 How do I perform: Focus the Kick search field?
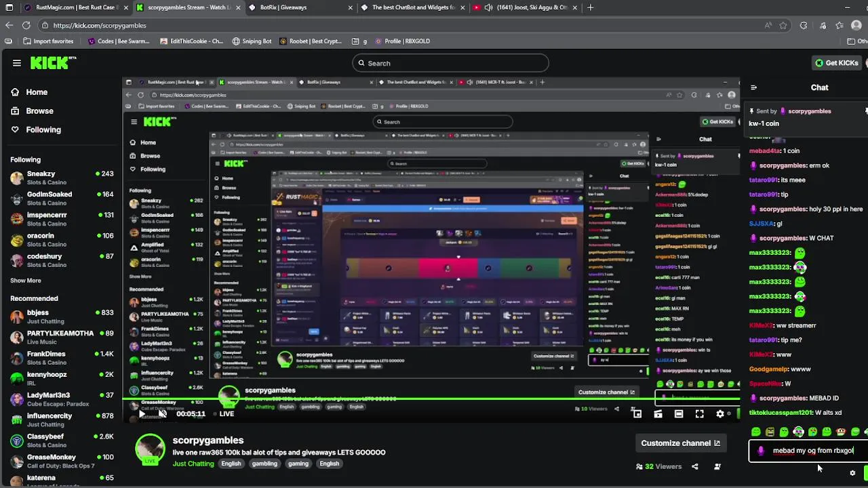[450, 63]
